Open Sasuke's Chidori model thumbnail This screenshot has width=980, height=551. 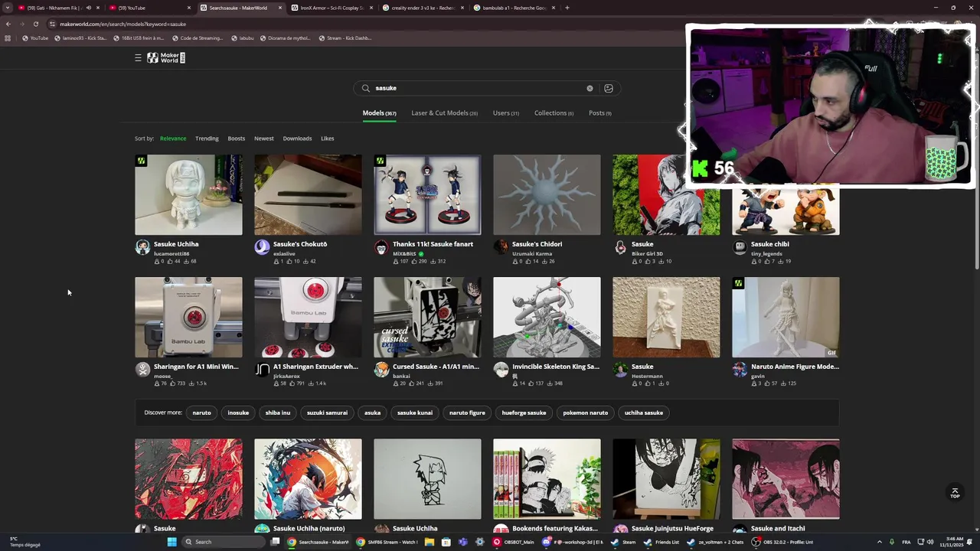(547, 194)
